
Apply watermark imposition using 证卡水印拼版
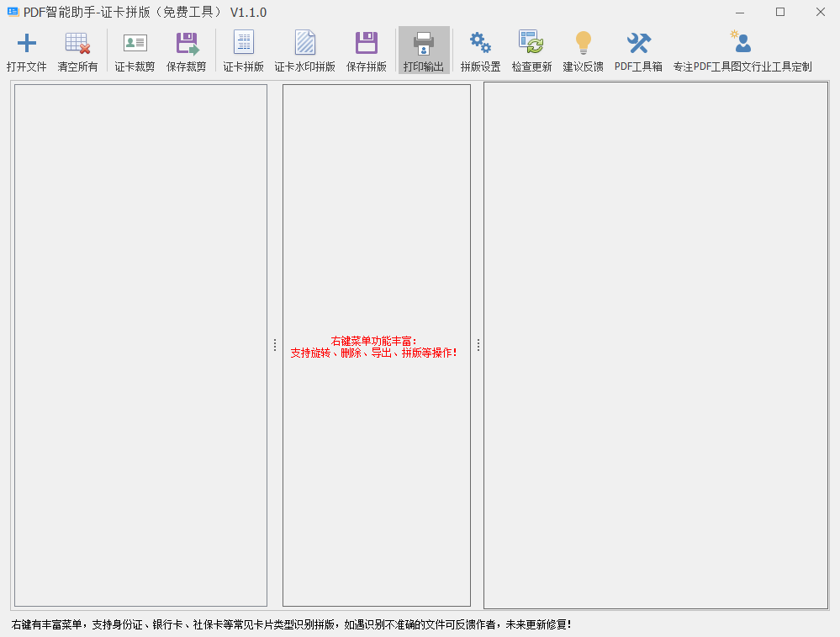click(x=304, y=49)
